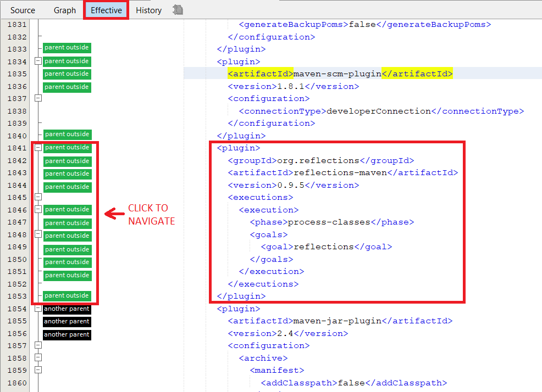The image size is (542, 392).
Task: Click 'another parent' badge on line 1856
Action: tap(67, 335)
